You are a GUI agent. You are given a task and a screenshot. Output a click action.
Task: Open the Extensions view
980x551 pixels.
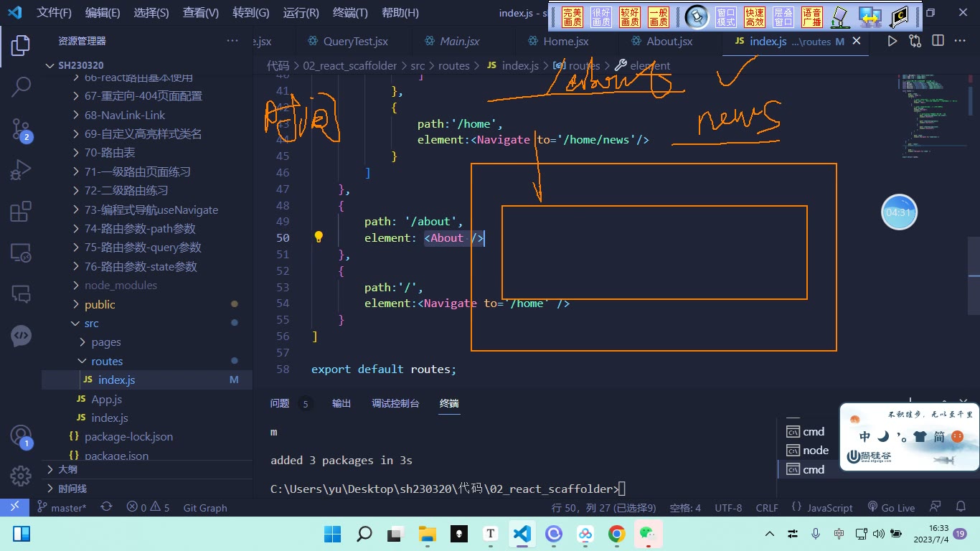(21, 212)
